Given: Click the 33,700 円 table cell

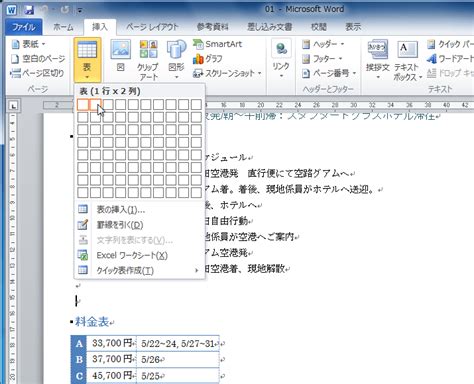Looking at the screenshot, I should [112, 343].
